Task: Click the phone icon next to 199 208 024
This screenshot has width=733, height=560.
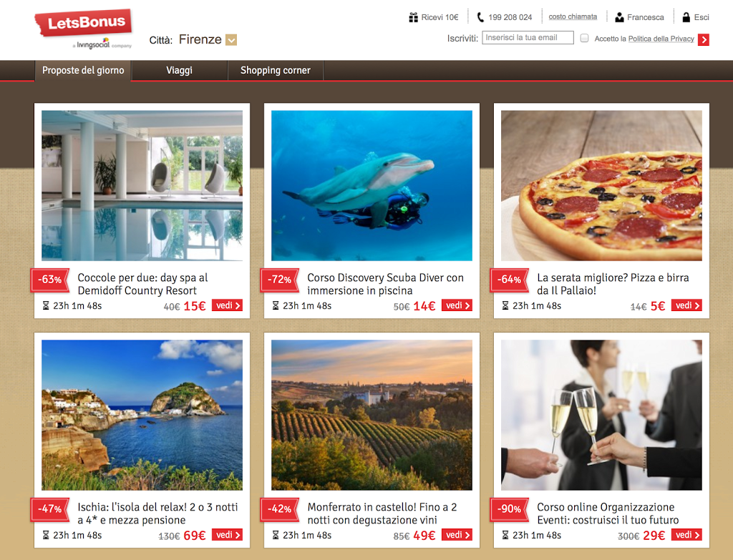Action: [x=480, y=17]
